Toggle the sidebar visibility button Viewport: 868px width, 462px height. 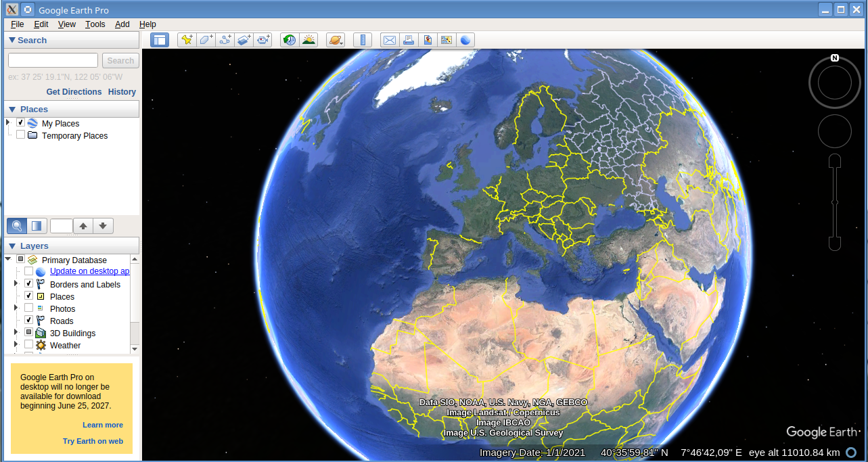pyautogui.click(x=160, y=40)
